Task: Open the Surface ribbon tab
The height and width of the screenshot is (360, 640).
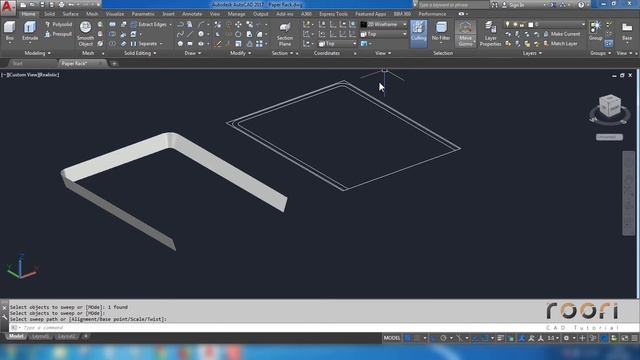Action: pos(70,14)
